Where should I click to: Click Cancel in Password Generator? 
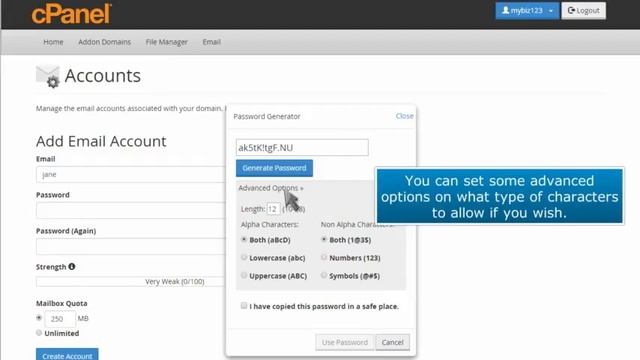coord(392,342)
